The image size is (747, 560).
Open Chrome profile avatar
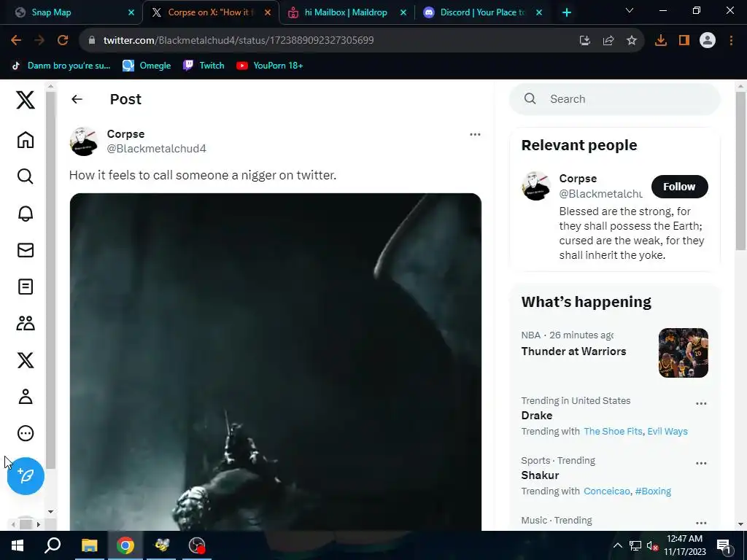click(x=708, y=41)
